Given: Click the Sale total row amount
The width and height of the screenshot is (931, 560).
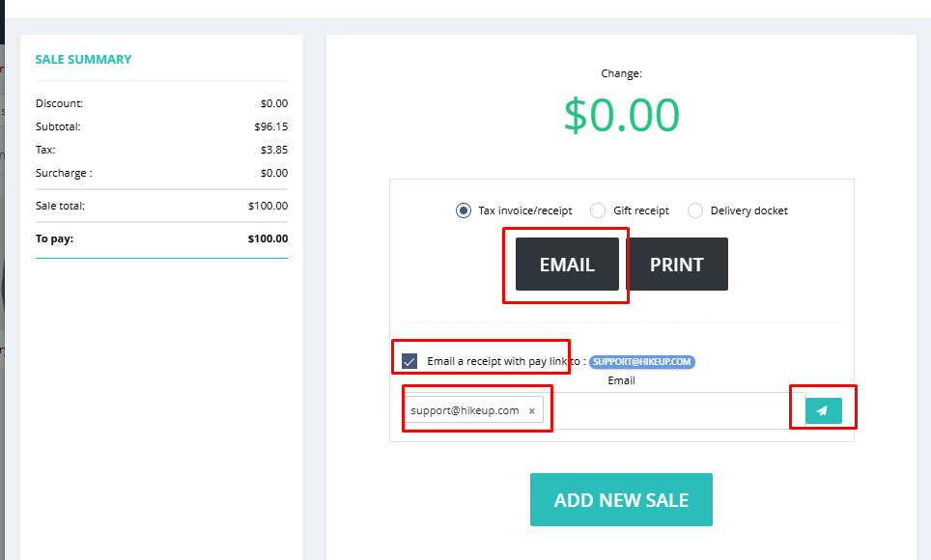Looking at the screenshot, I should (268, 206).
